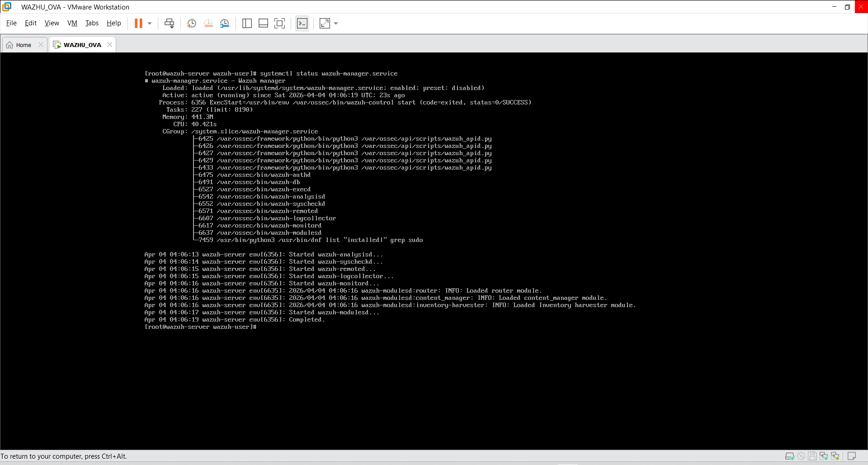Take a snapshot of this virtual machine

point(192,24)
